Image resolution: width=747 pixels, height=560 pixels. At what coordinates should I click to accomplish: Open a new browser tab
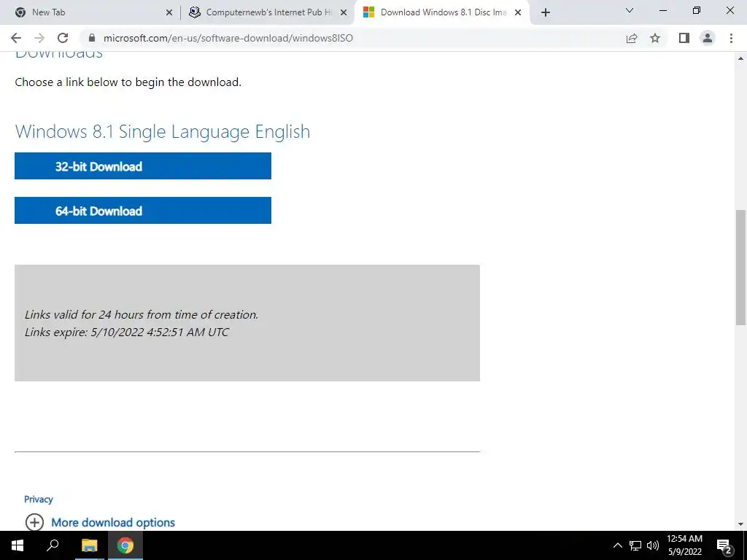click(546, 12)
